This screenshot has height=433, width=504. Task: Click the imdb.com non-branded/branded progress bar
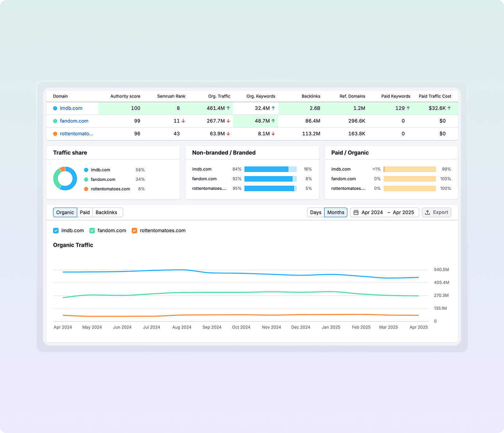270,169
